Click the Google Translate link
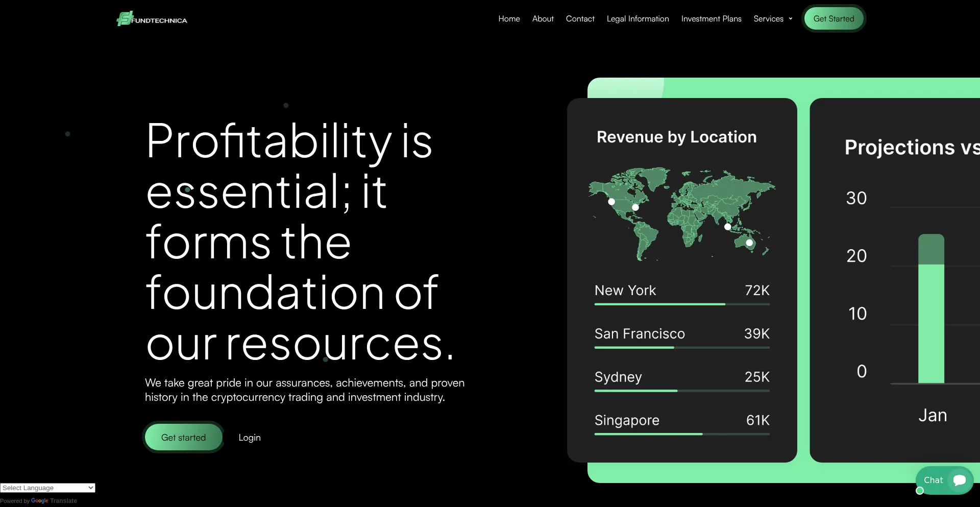Image resolution: width=980 pixels, height=507 pixels. 54,501
